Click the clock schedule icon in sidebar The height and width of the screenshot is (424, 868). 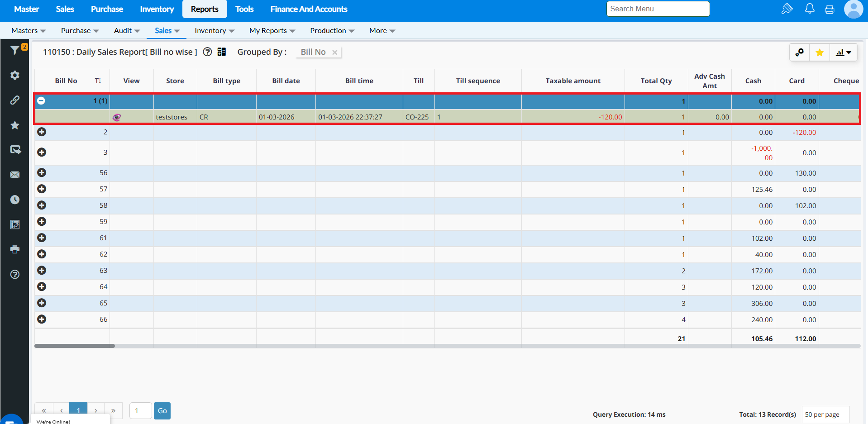click(15, 200)
